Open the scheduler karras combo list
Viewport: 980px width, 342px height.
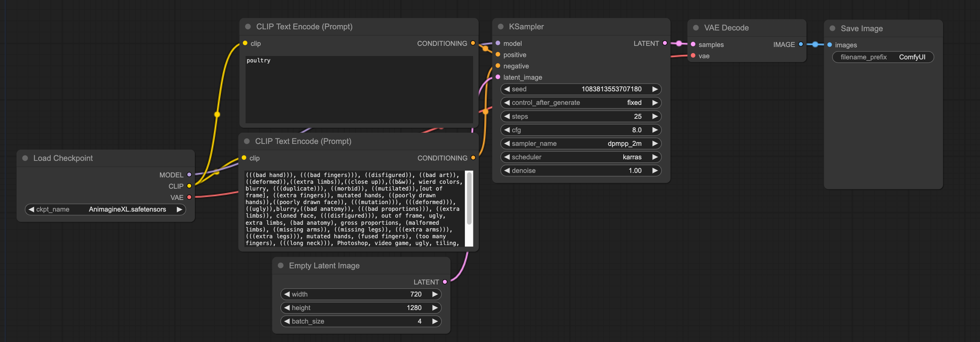tap(580, 157)
